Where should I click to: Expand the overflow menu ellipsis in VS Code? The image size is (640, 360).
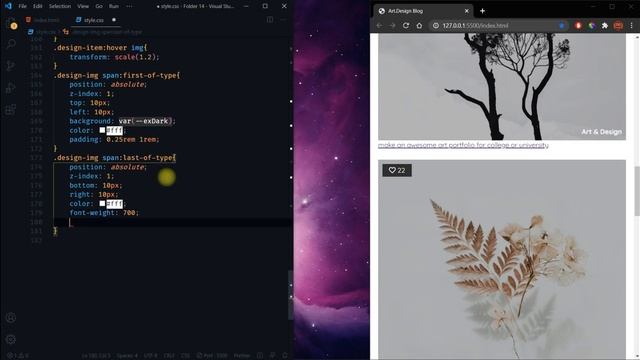point(129,6)
